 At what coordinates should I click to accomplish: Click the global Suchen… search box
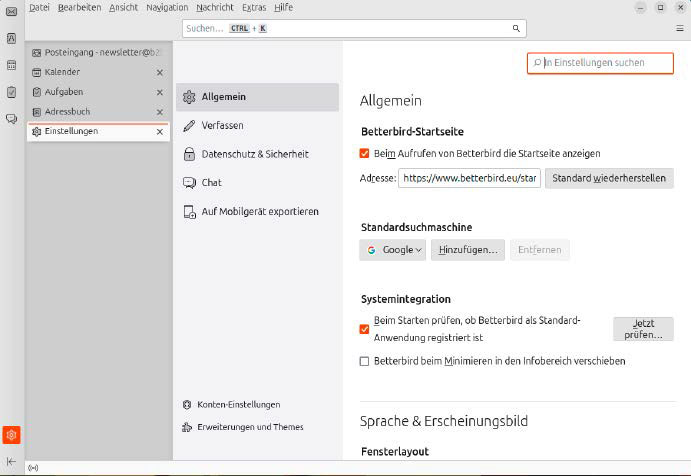point(354,29)
